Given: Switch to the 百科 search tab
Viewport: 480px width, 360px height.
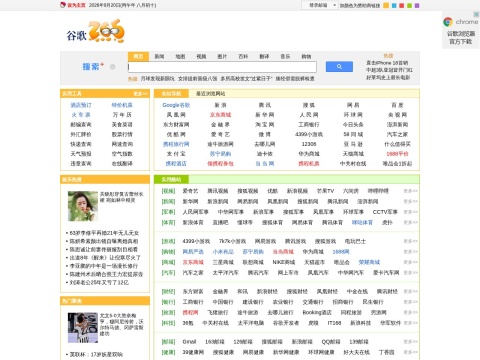Looking at the screenshot, I should click(243, 56).
